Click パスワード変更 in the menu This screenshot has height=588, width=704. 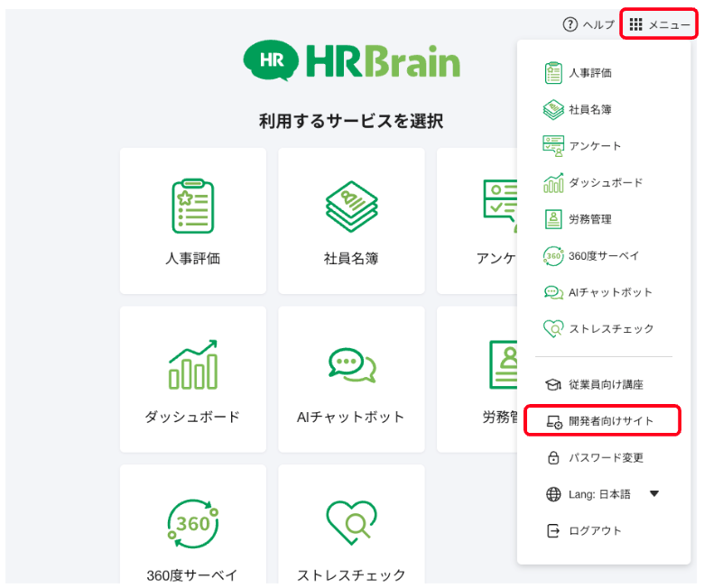[606, 458]
